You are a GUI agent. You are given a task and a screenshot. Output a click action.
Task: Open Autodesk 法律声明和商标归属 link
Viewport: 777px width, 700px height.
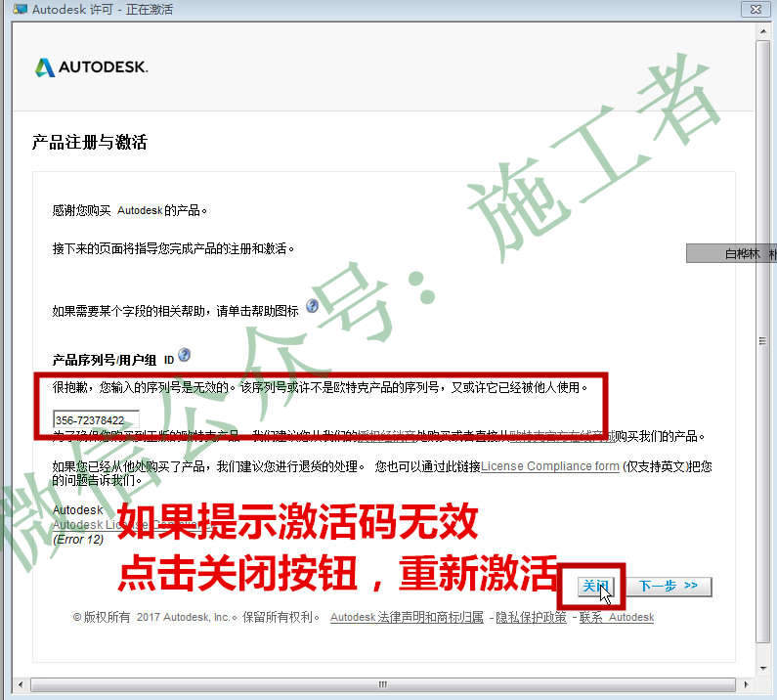(x=407, y=617)
